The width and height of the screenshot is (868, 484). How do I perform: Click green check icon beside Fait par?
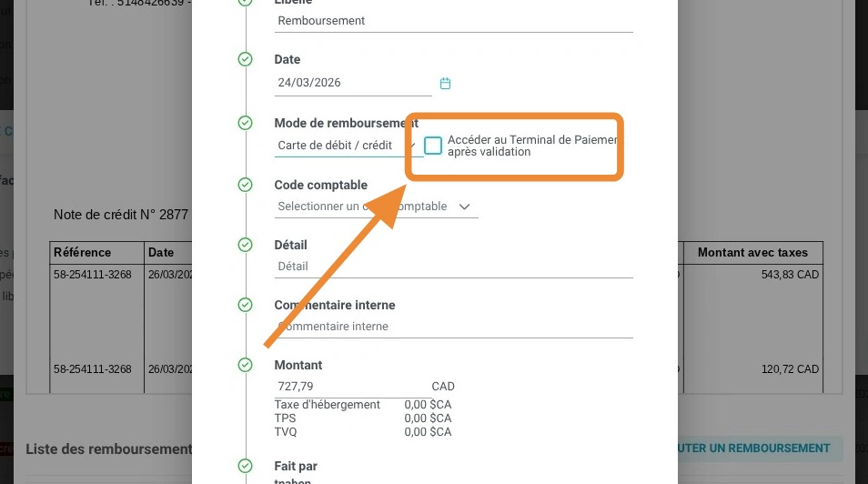click(245, 467)
